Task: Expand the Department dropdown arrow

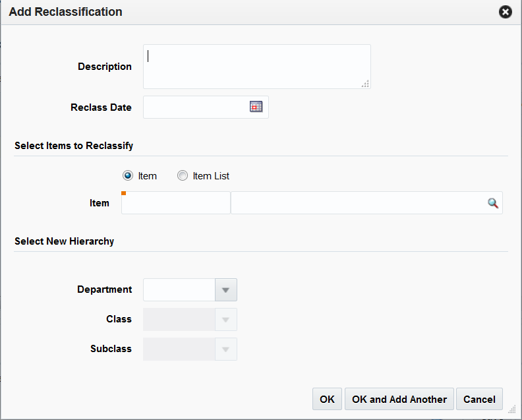Action: pos(225,289)
